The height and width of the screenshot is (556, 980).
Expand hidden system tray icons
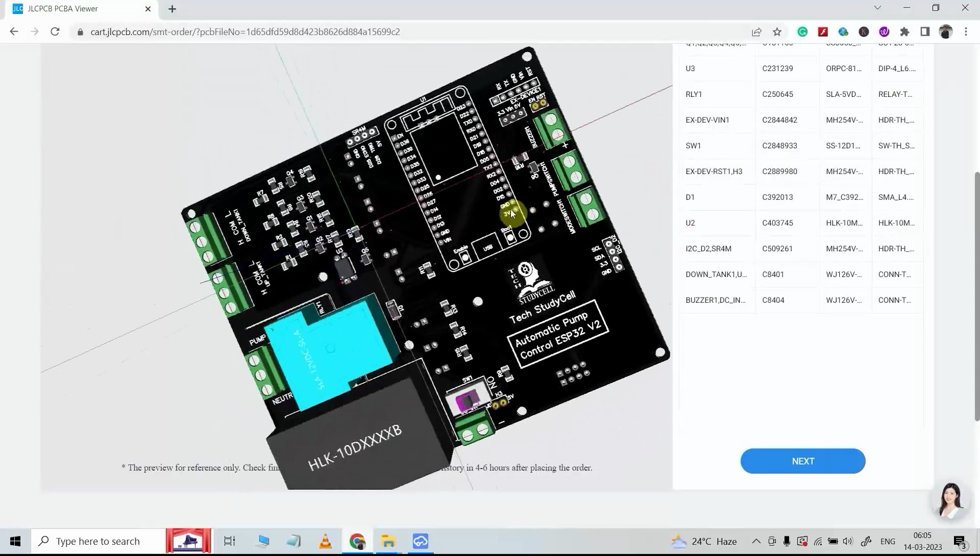756,541
